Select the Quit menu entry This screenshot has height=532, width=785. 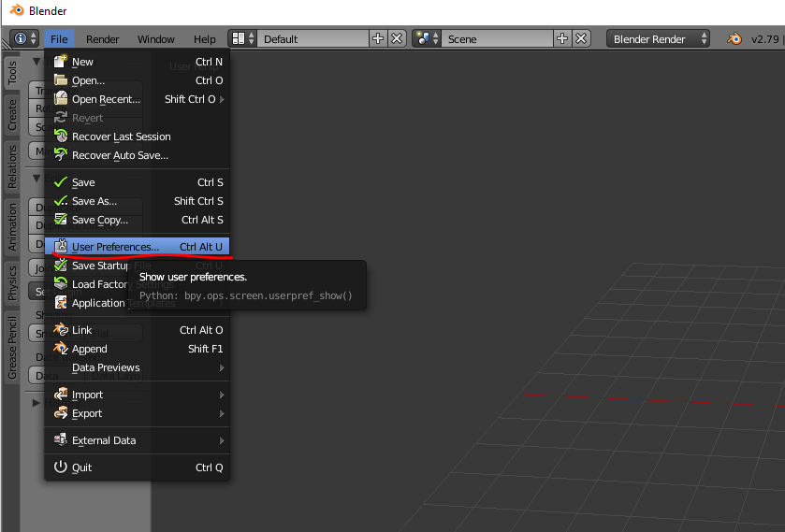tap(138, 467)
